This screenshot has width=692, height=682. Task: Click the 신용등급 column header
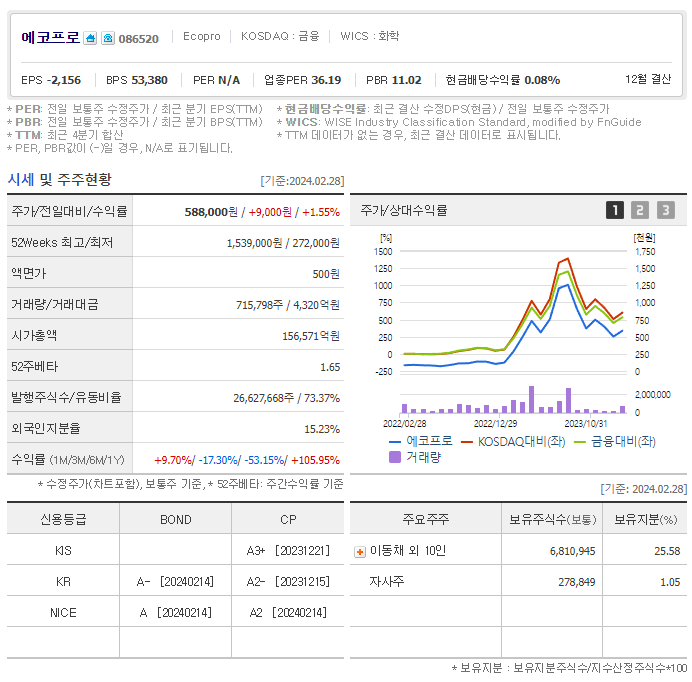pos(63,520)
